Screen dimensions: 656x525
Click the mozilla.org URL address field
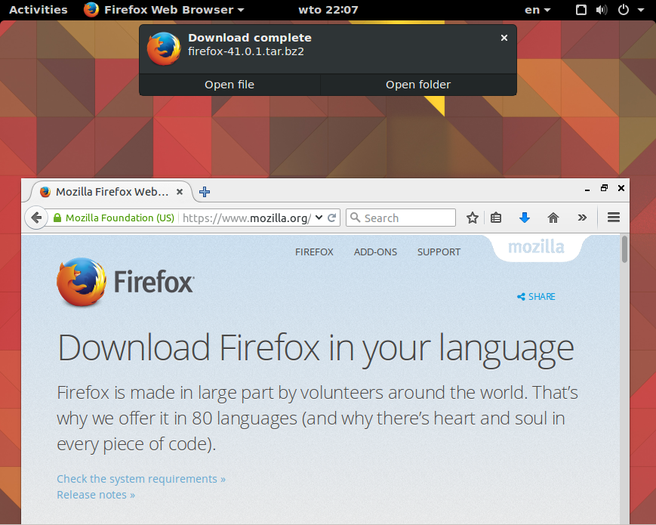247,218
